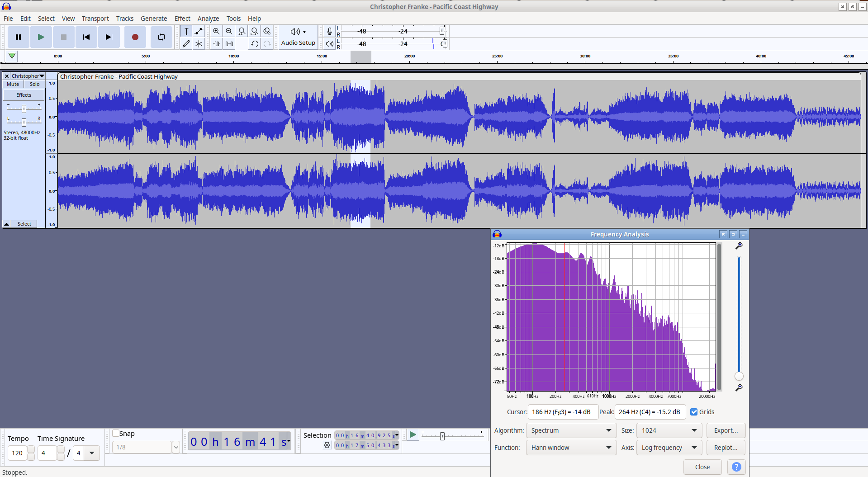Image resolution: width=868 pixels, height=477 pixels.
Task: Click the Redo arrow icon
Action: click(x=267, y=43)
